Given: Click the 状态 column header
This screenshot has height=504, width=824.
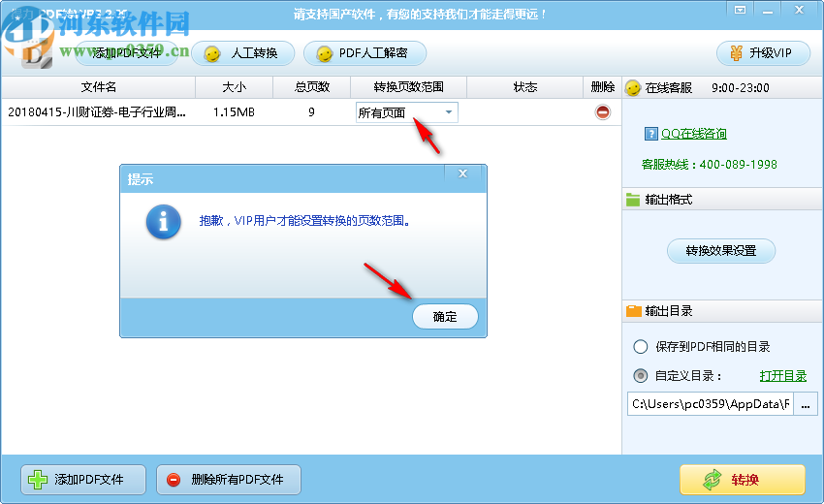Looking at the screenshot, I should click(x=525, y=87).
